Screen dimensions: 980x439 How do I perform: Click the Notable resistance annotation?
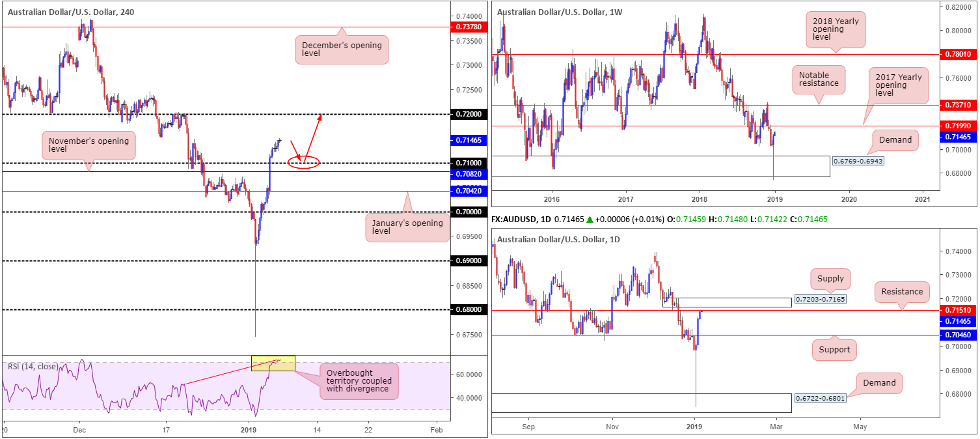point(818,79)
